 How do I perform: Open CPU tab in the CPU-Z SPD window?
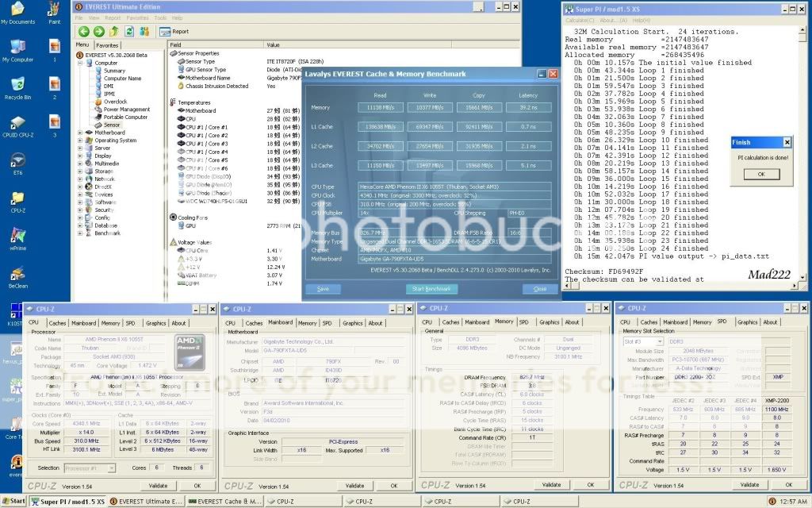[x=626, y=322]
